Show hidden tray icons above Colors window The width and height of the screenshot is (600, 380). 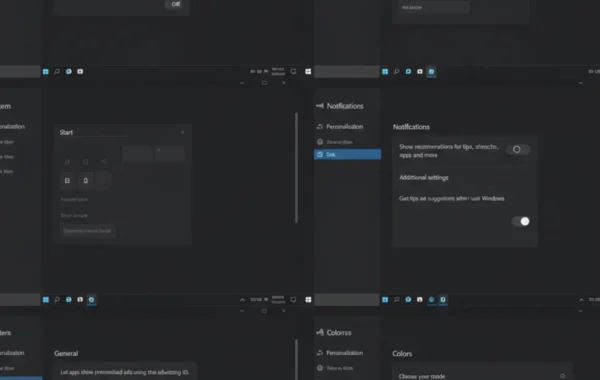(581, 300)
